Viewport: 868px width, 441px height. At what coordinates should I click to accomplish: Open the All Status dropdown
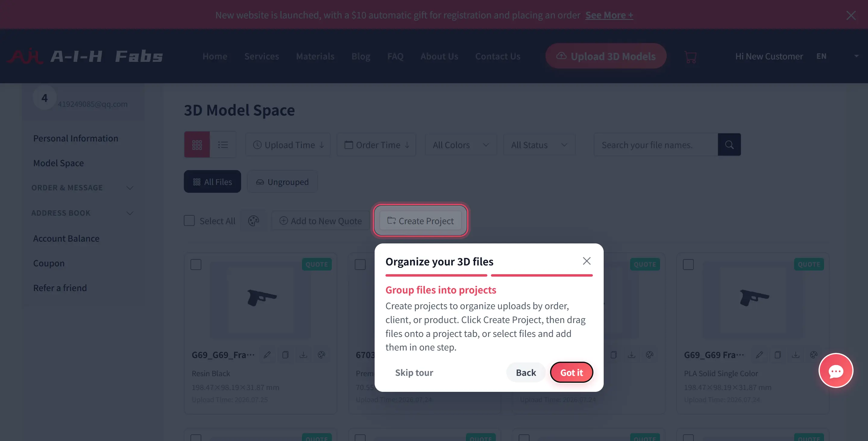tap(539, 145)
